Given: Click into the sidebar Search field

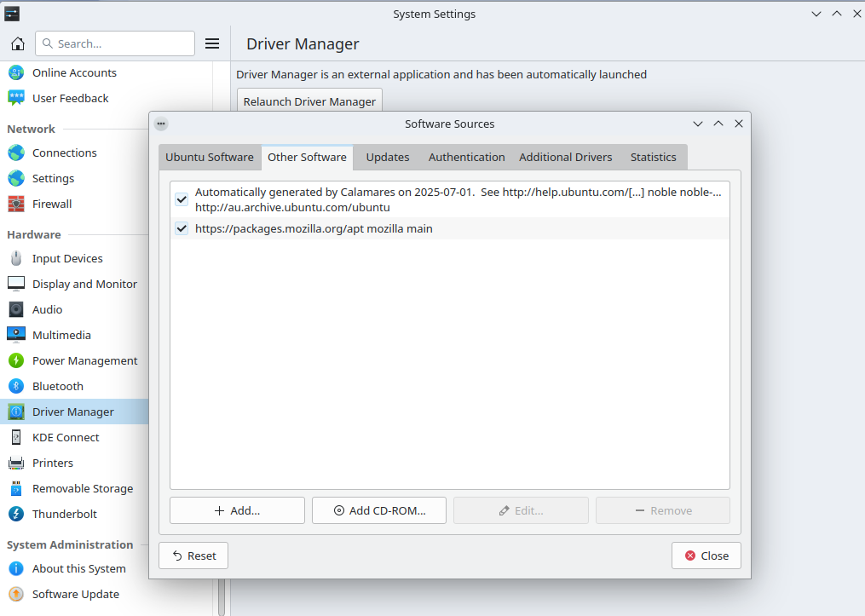Looking at the screenshot, I should (115, 43).
